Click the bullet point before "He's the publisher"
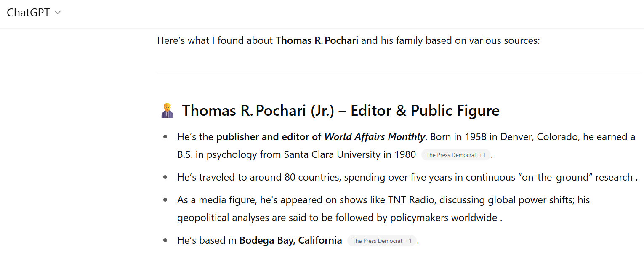644x258 pixels. (x=165, y=137)
